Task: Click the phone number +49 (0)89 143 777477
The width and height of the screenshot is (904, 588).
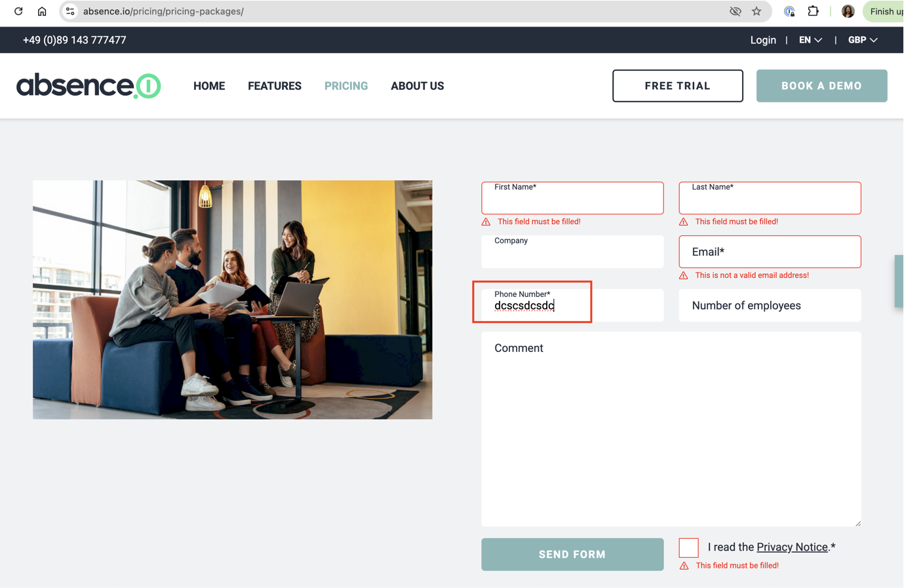Action: [75, 40]
